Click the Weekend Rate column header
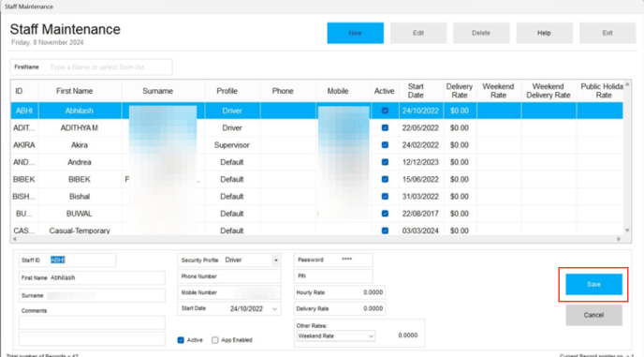Viewport: 644px width, 357px height. click(498, 91)
